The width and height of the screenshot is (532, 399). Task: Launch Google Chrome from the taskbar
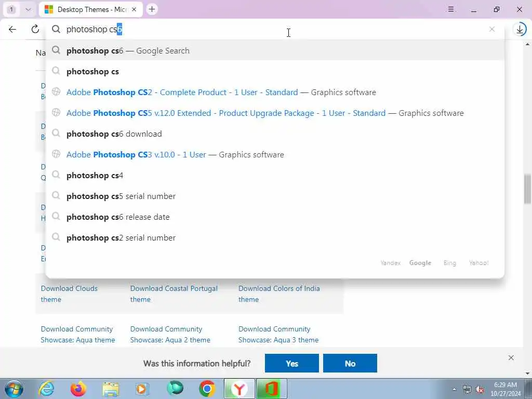coord(207,389)
